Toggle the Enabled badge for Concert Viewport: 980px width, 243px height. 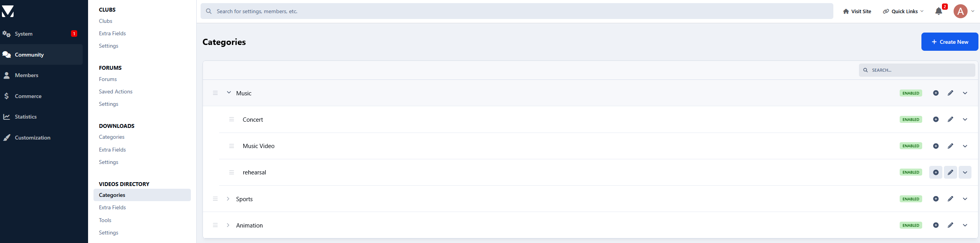[x=911, y=119]
